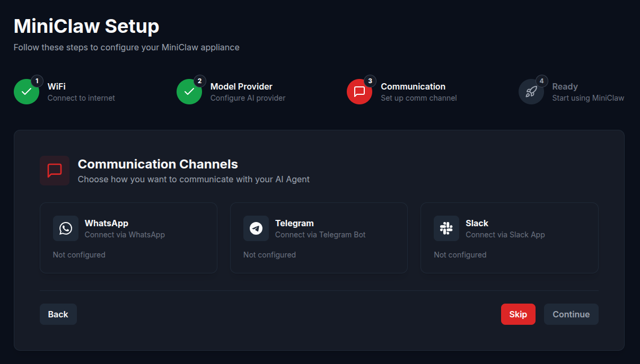Click the 'Configure AI provider' subtitle
Viewport: 640px width, 364px height.
click(x=248, y=98)
